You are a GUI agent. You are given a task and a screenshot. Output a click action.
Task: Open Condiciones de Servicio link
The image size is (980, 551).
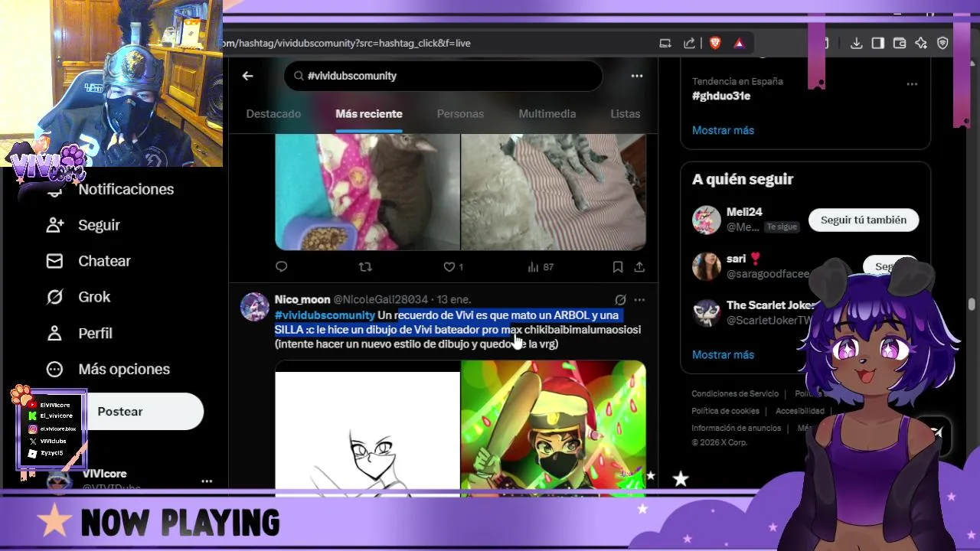(x=735, y=394)
